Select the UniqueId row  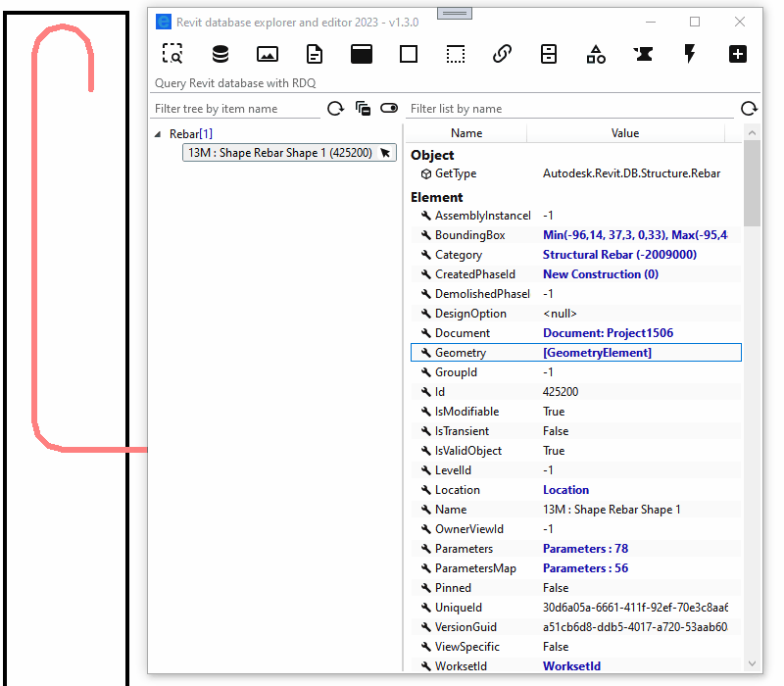[575, 607]
